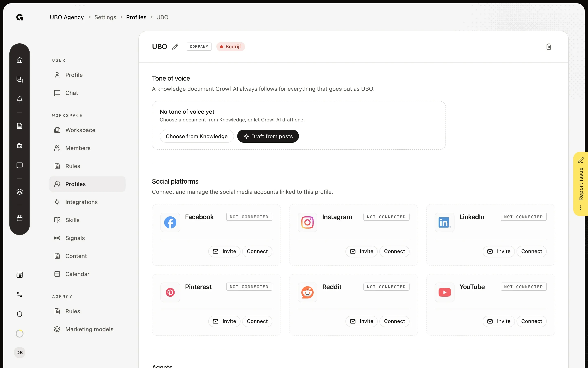Open notifications bell icon
The image size is (588, 368).
click(x=19, y=99)
